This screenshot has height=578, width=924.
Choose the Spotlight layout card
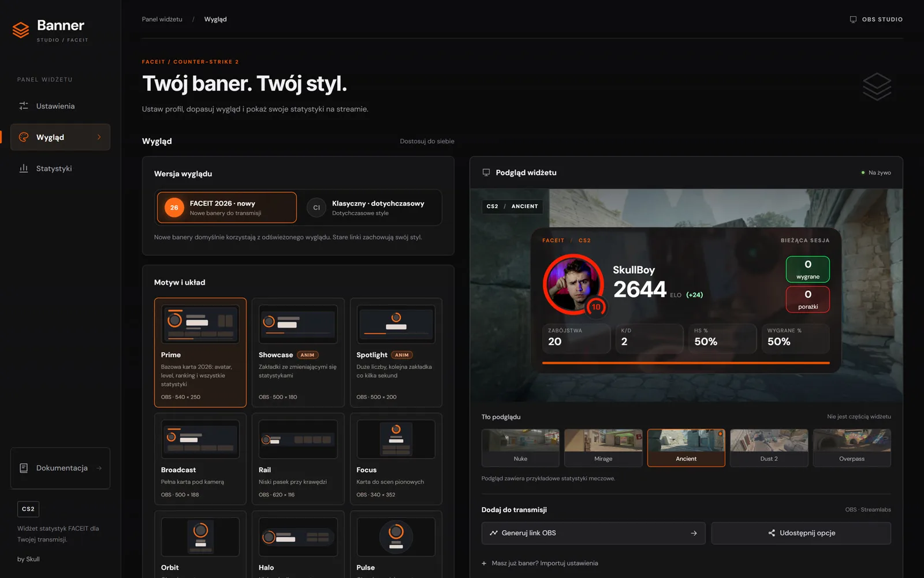[396, 353]
